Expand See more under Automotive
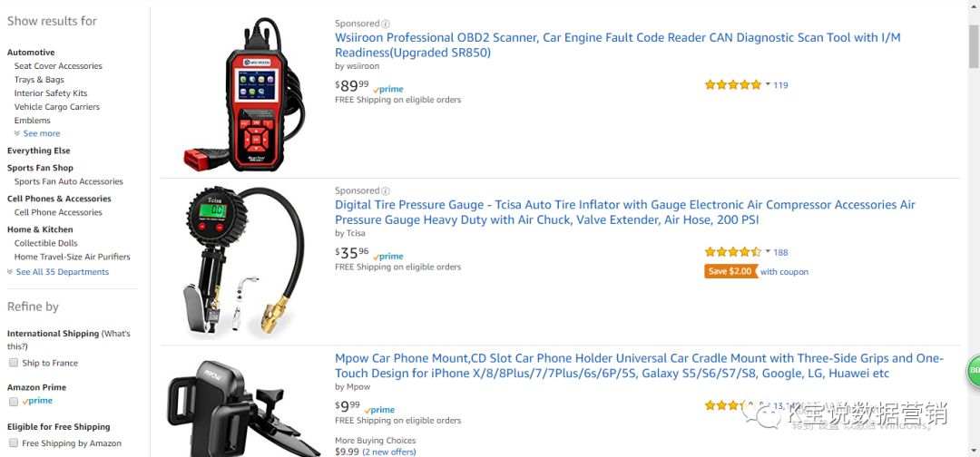Viewport: 980px width, 457px height. 41,133
